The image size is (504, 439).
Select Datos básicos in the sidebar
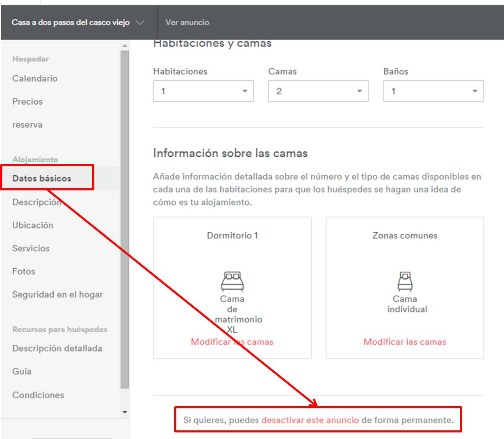tap(42, 178)
